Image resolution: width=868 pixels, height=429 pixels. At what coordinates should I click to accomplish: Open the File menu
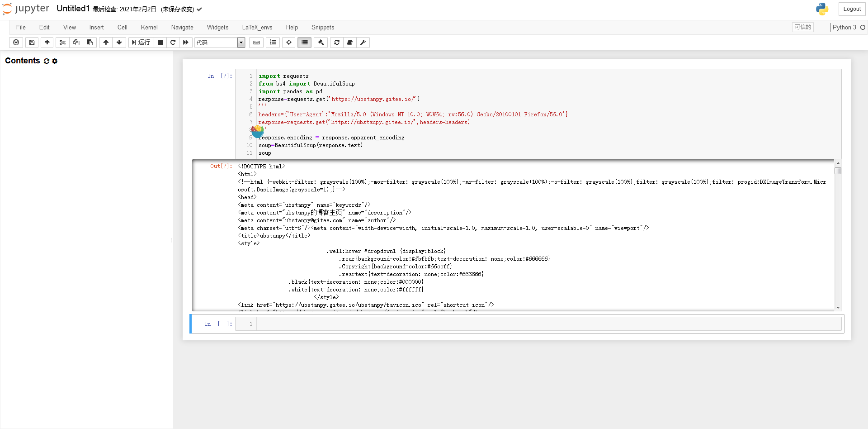tap(21, 28)
